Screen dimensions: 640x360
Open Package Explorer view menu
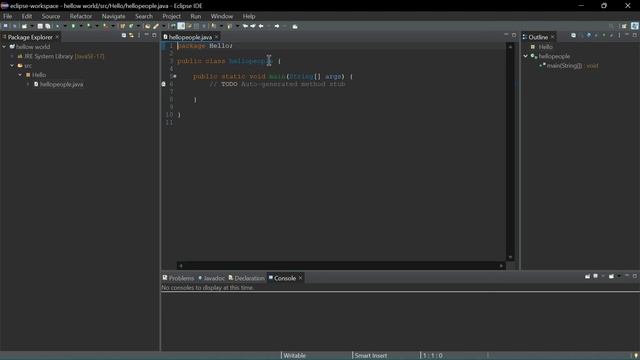[x=139, y=36]
